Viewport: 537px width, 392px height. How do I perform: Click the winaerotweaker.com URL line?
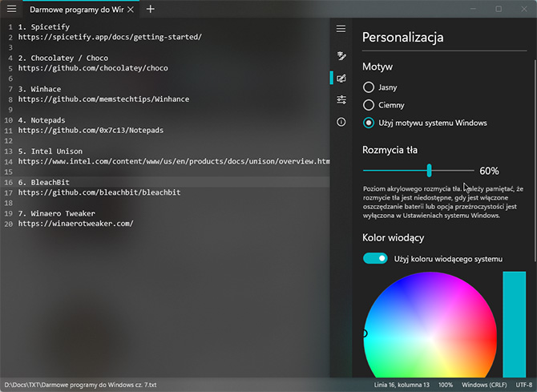click(x=75, y=224)
